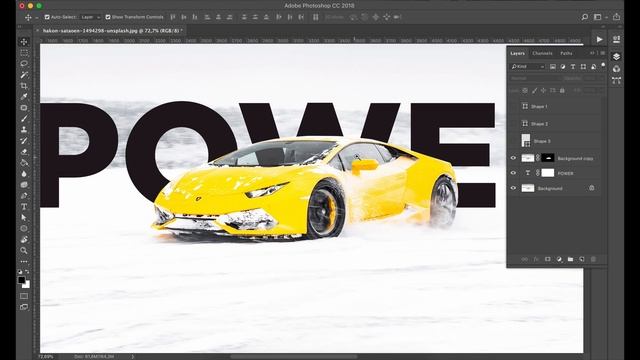Open the Layers panel dock icon

(x=616, y=56)
